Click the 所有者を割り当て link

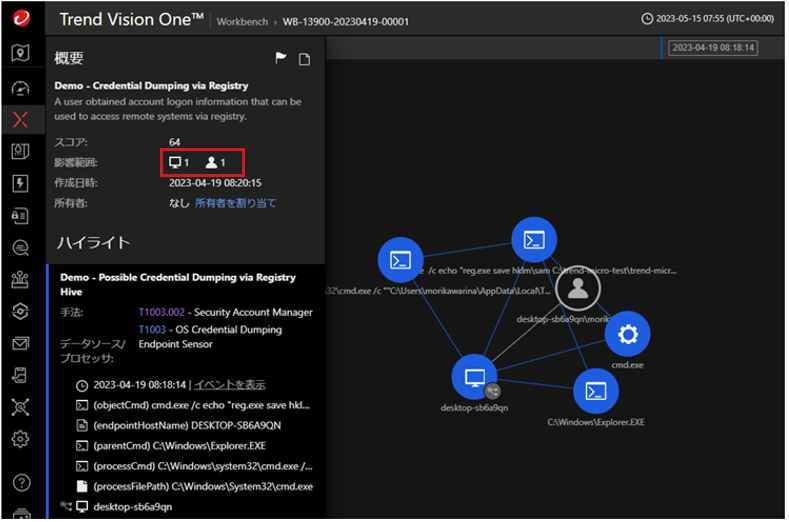coord(235,203)
